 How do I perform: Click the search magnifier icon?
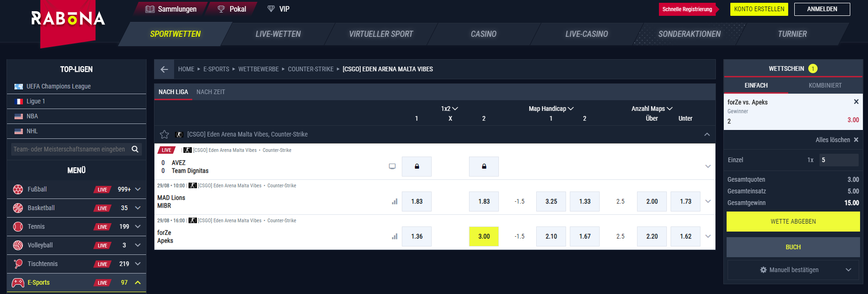point(135,149)
